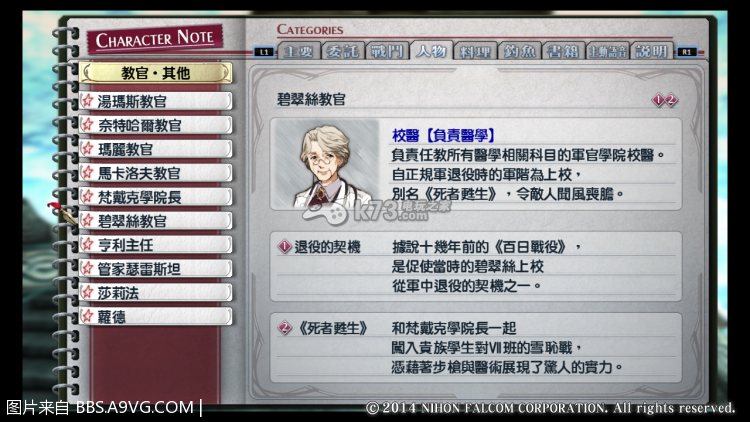Click the star icon beside 湯瑪斯教官
The width and height of the screenshot is (750, 422).
(x=88, y=100)
